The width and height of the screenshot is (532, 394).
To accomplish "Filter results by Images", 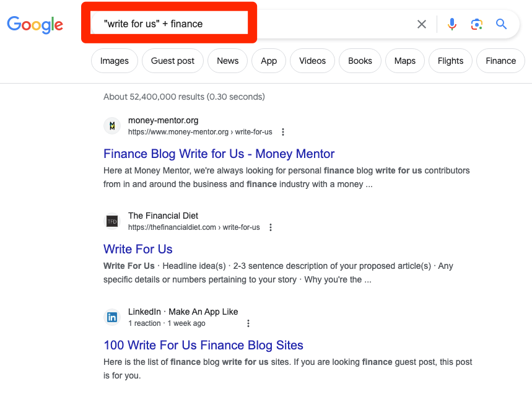I will point(115,61).
